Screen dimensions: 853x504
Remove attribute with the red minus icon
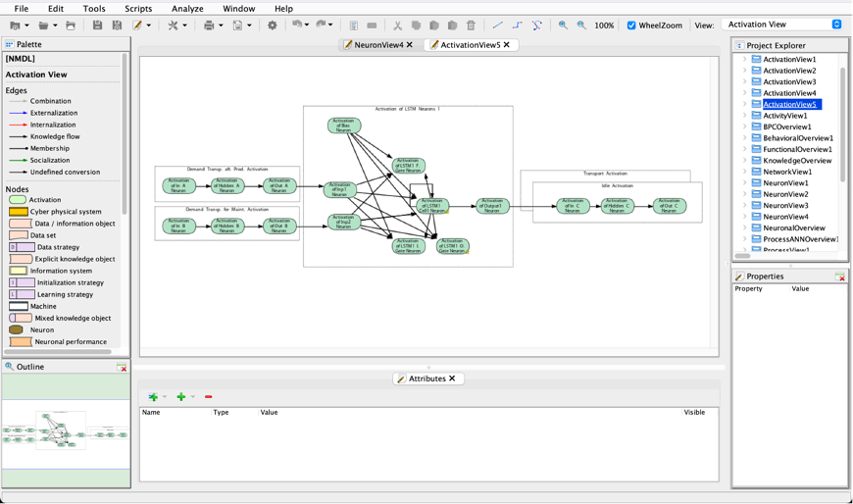pyautogui.click(x=209, y=397)
